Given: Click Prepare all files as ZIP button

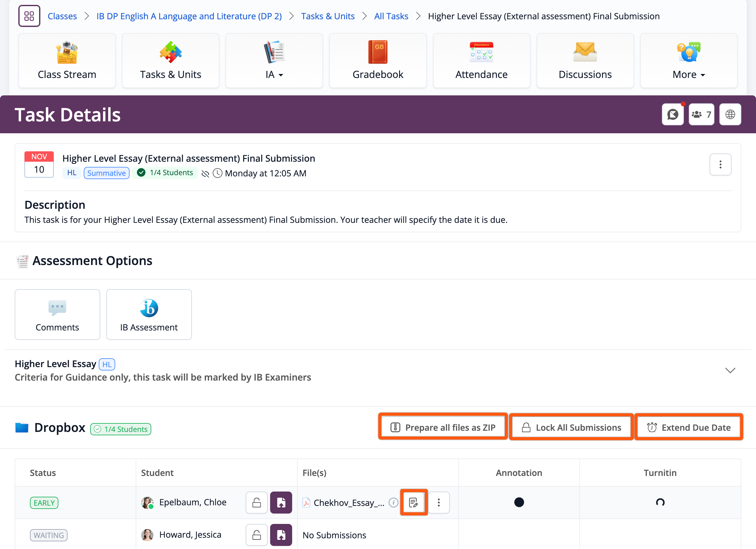Looking at the screenshot, I should pyautogui.click(x=443, y=427).
